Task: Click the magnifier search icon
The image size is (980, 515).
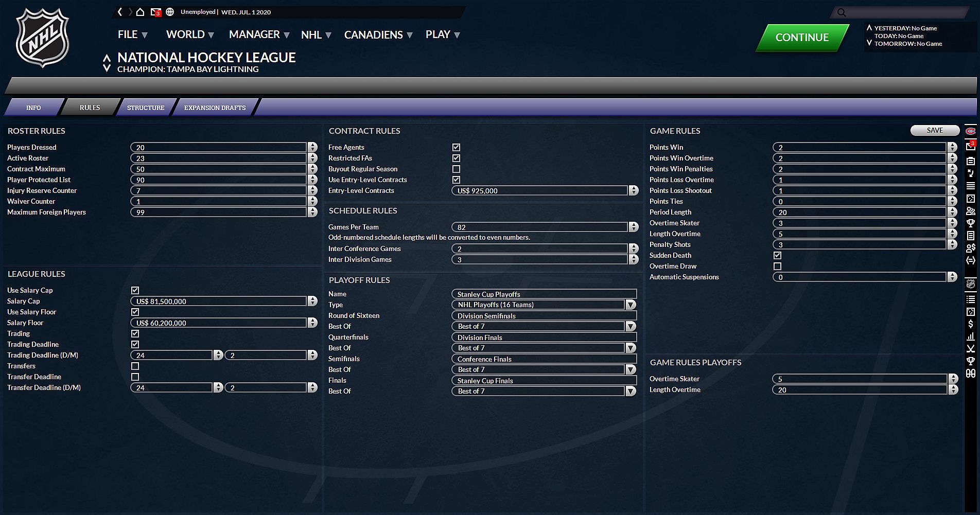Action: [842, 12]
